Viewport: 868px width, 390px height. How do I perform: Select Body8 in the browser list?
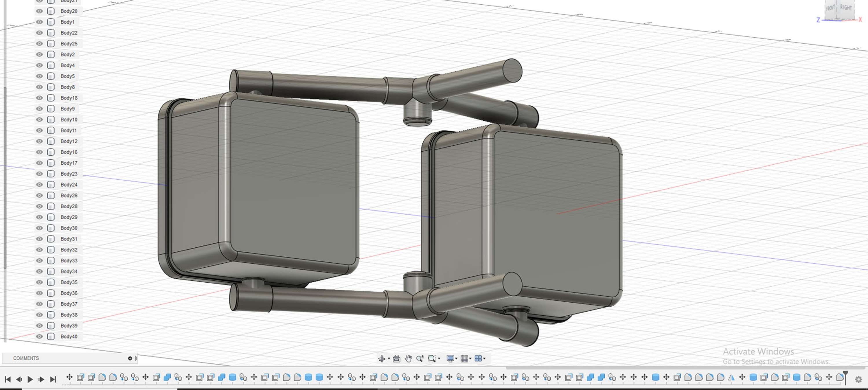coord(67,87)
